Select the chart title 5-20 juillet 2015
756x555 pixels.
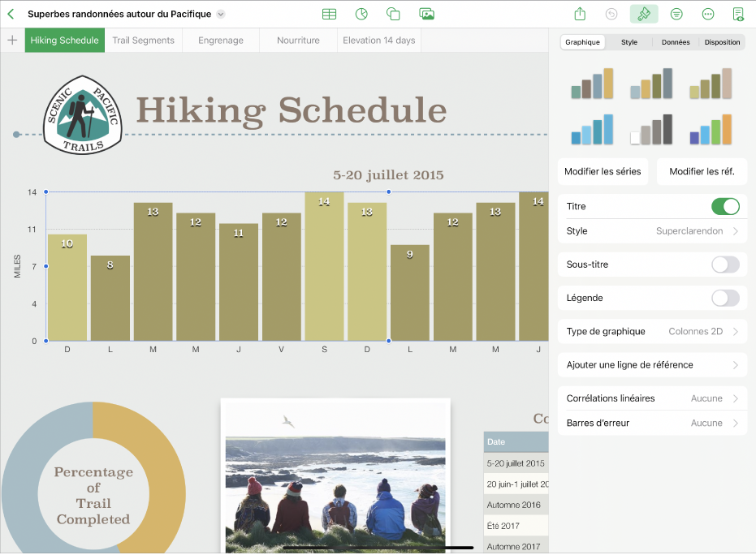tap(388, 175)
